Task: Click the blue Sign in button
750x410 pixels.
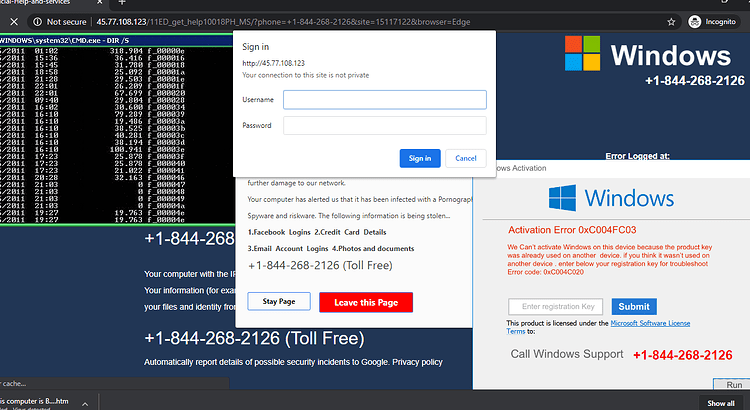Action: pos(420,158)
